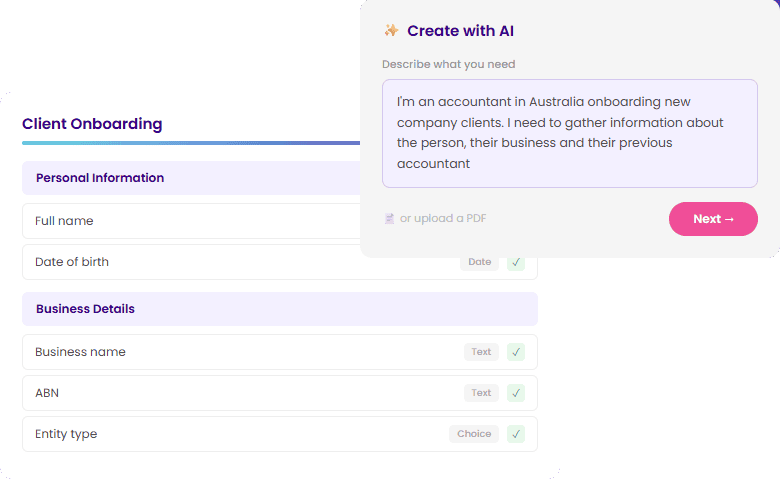Change the Text type badge on ABN
Viewport: 780px width, 479px height.
481,393
